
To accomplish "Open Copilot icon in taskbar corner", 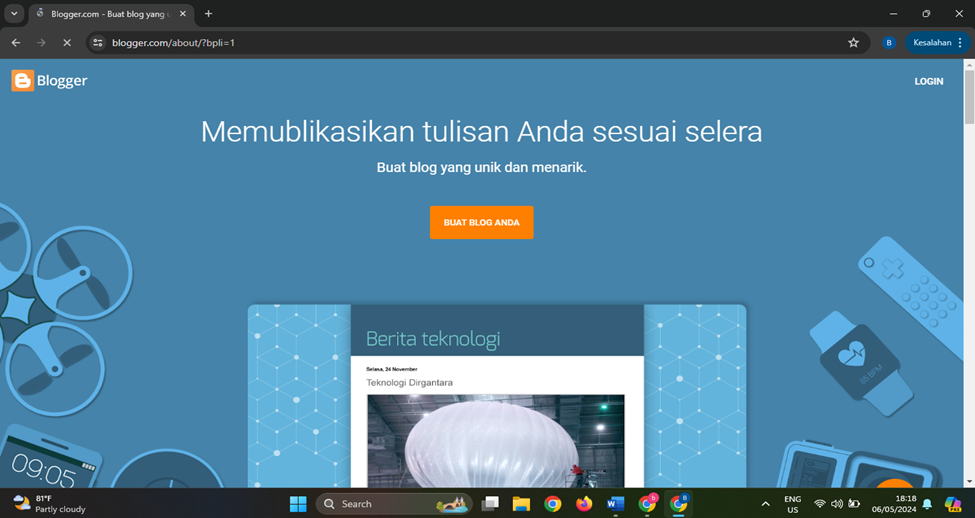I will (x=952, y=504).
